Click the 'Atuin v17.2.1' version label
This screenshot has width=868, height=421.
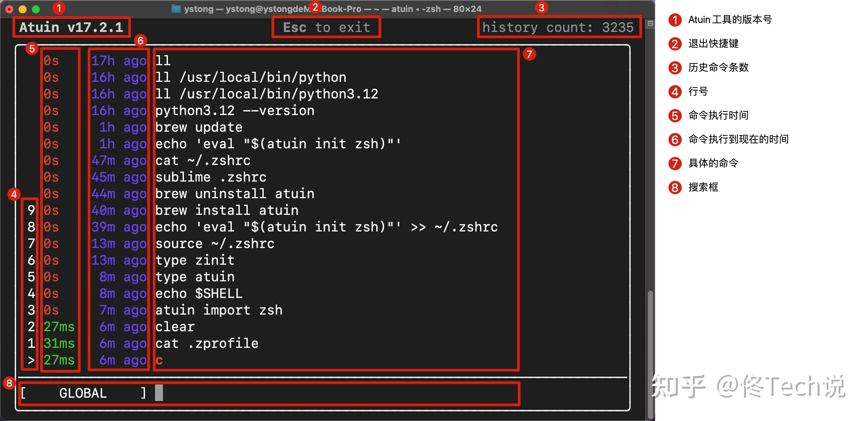click(x=72, y=27)
